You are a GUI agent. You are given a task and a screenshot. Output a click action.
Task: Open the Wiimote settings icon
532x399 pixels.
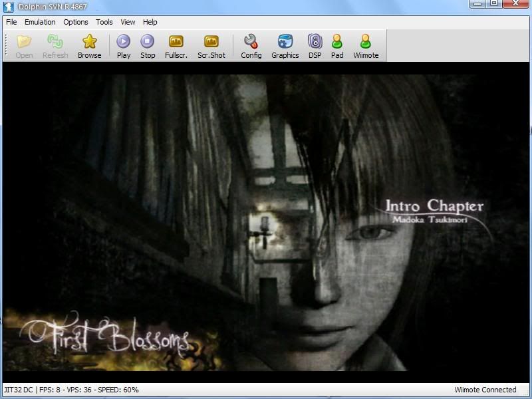(x=365, y=41)
